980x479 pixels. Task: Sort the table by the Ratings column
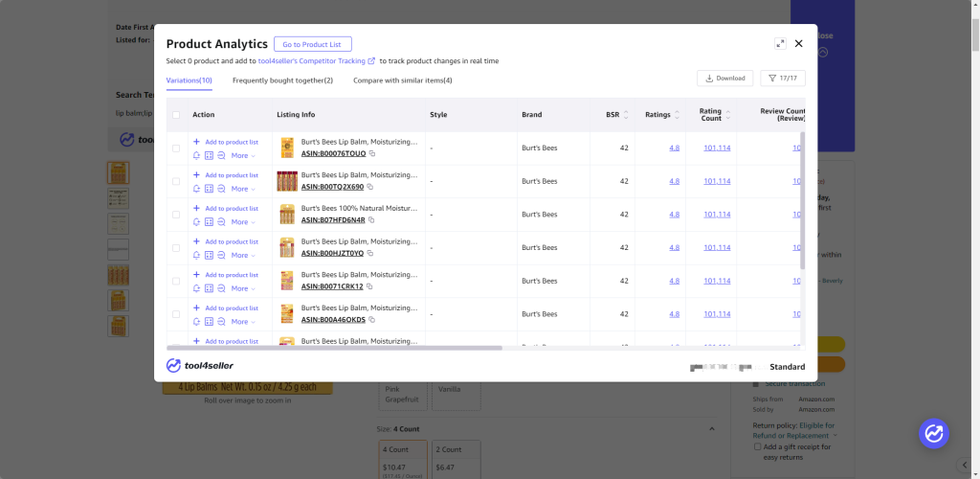pyautogui.click(x=677, y=114)
